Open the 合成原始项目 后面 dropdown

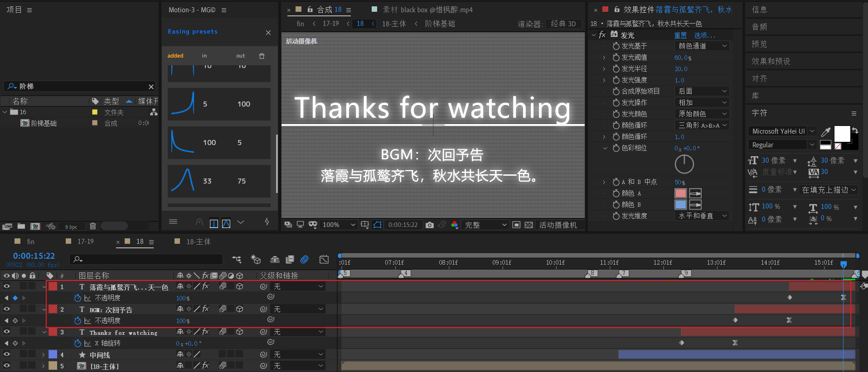coord(702,91)
